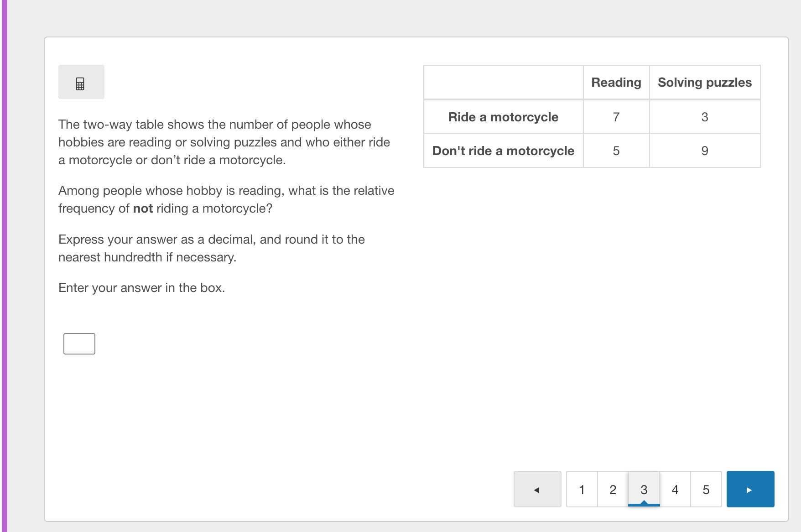801x532 pixels.
Task: Click the table cell showing 5
Action: 616,151
